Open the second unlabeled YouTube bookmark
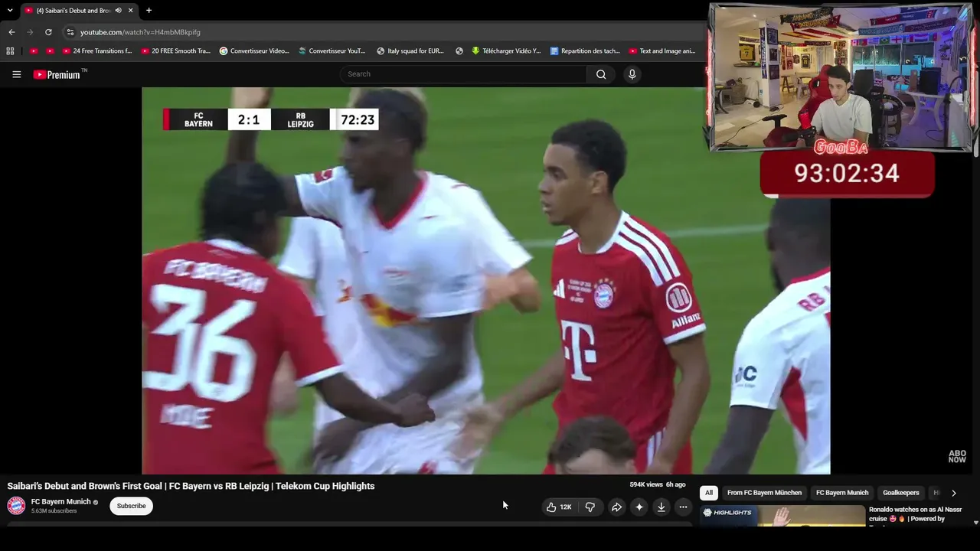This screenshot has height=551, width=980. pos(51,51)
